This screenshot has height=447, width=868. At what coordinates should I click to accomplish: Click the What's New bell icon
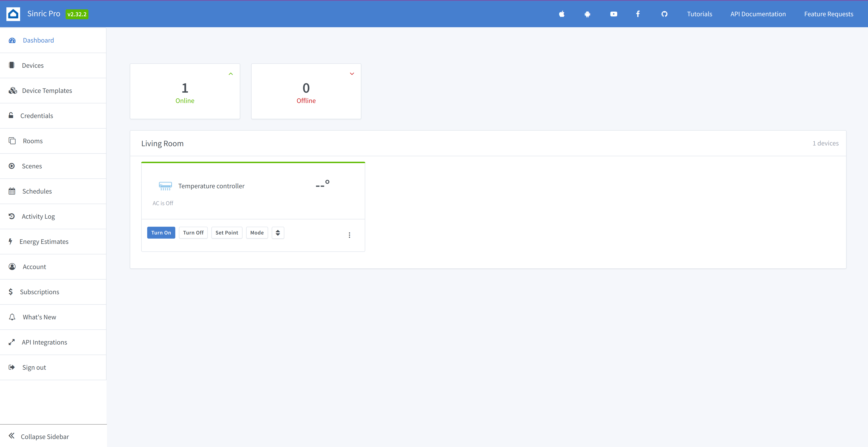(12, 317)
